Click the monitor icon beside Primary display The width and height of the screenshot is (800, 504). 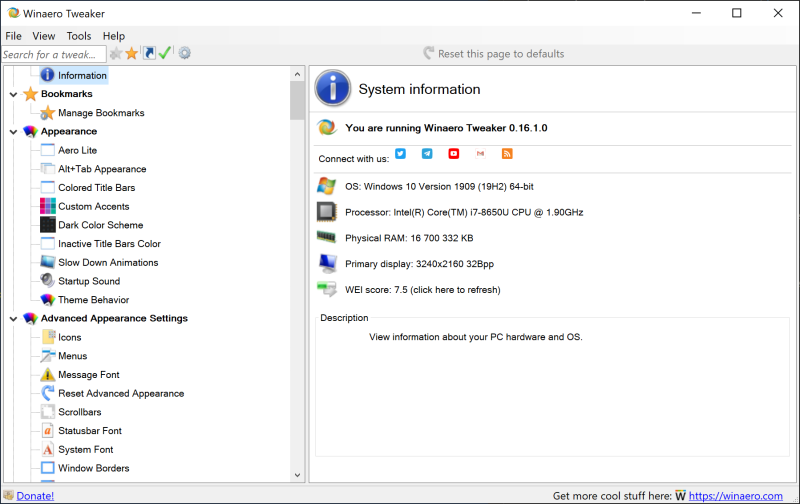click(x=327, y=263)
